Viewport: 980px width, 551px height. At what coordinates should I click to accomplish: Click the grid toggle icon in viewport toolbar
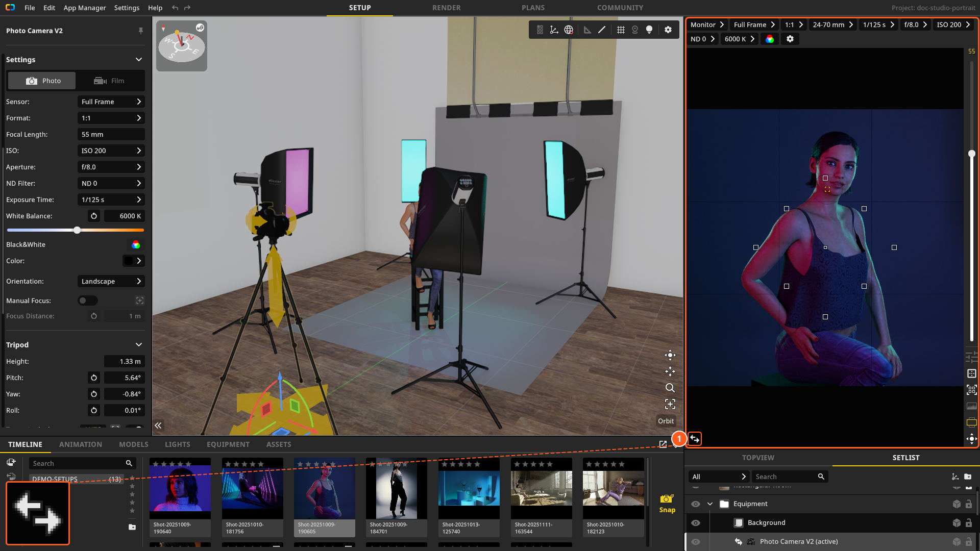[x=621, y=30]
